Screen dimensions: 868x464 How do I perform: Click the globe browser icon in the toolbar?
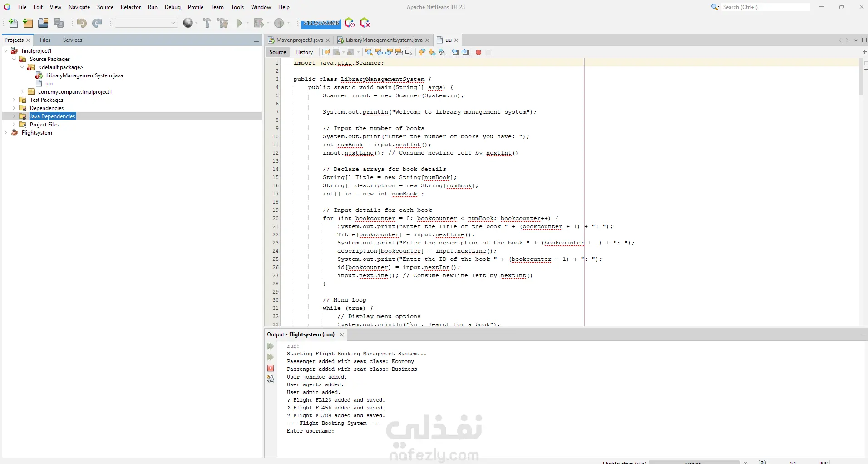(x=188, y=23)
